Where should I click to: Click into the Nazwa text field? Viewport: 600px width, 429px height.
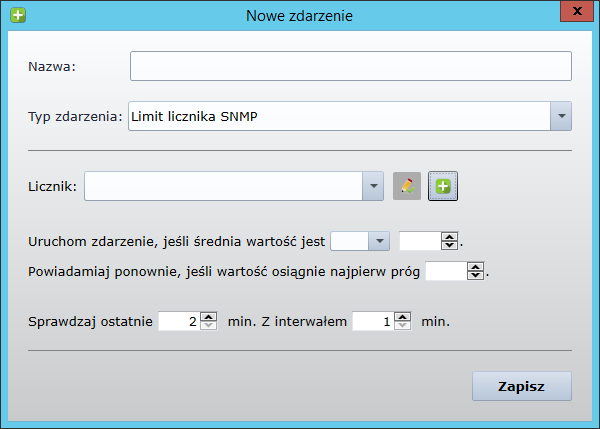point(351,66)
